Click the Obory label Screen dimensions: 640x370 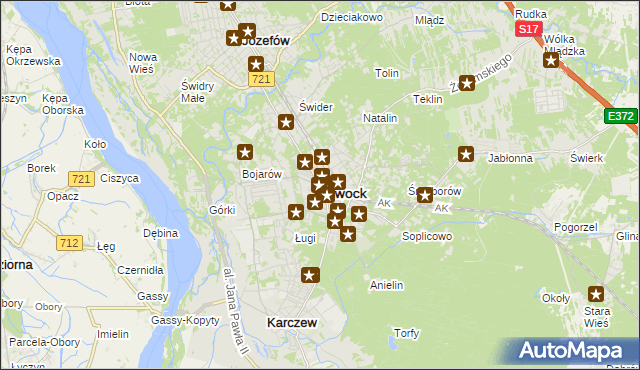49,307
